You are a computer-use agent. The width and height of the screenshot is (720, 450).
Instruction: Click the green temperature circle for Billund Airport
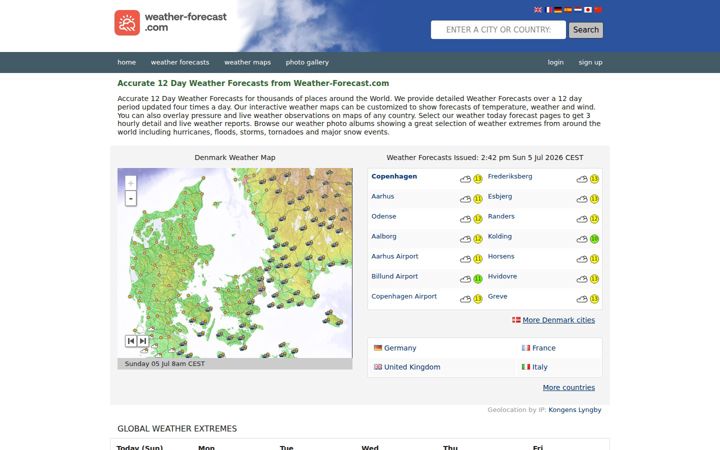pos(478,279)
